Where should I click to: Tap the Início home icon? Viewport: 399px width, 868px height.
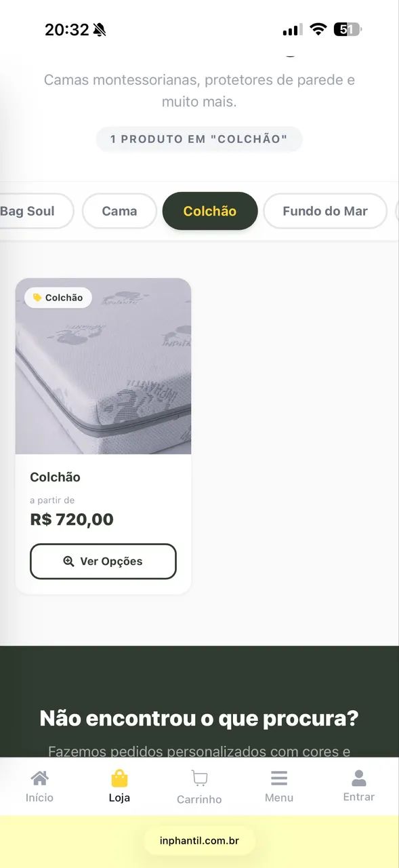click(40, 777)
